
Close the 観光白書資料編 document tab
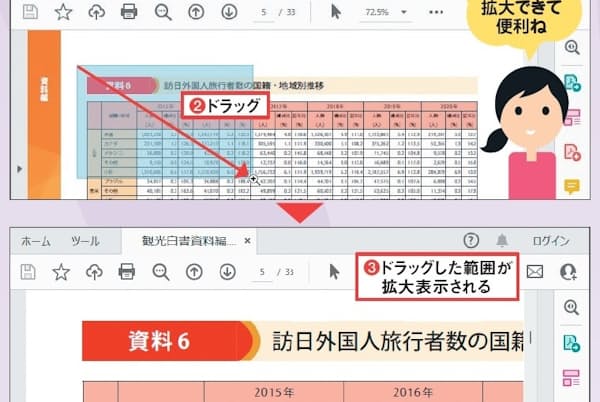[x=247, y=241]
